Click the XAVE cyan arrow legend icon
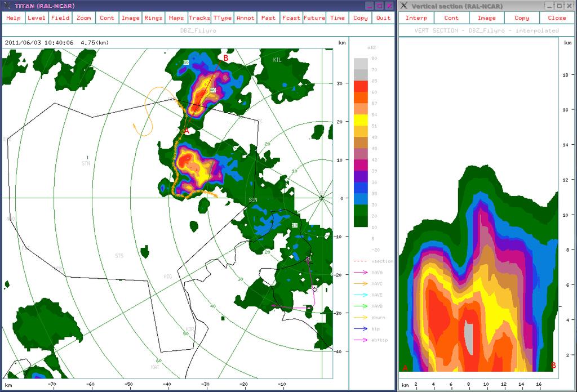Viewport: 577px width, 392px height. click(x=361, y=295)
